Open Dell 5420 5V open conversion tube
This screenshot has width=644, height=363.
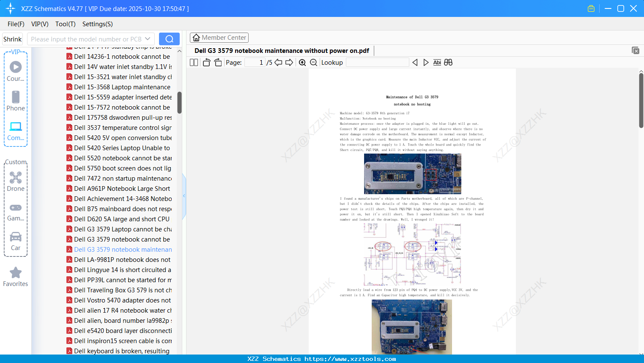click(123, 138)
